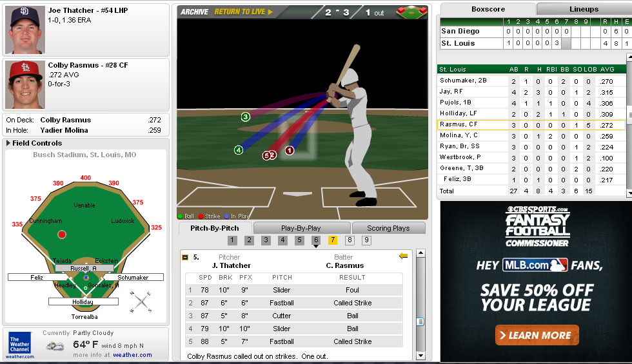The image size is (632, 364).
Task: Click the Return to Live arrow
Action: click(x=270, y=12)
